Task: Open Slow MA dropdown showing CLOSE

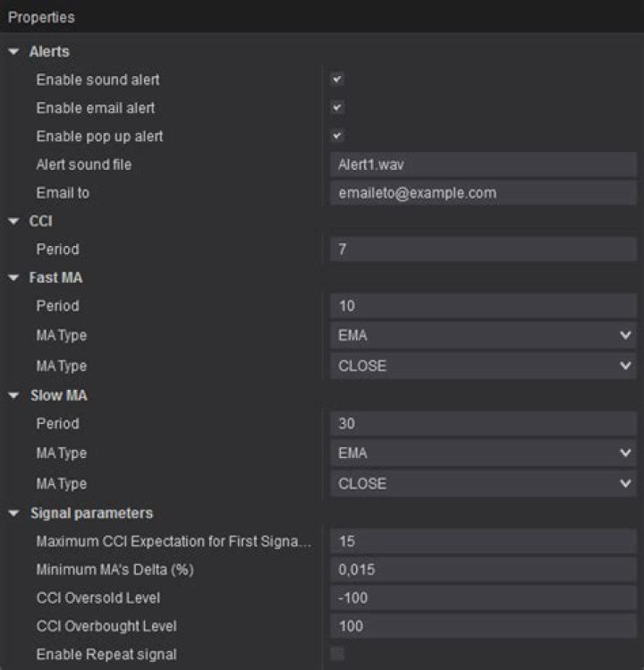Action: pyautogui.click(x=483, y=484)
